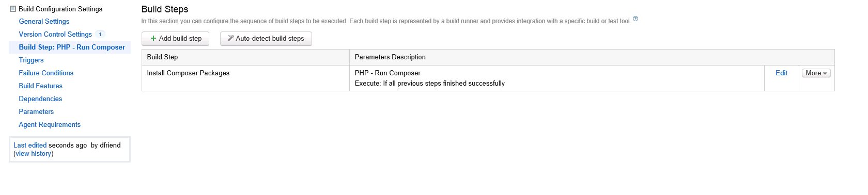Open Parameters section
The height and width of the screenshot is (195, 868).
[x=36, y=112]
